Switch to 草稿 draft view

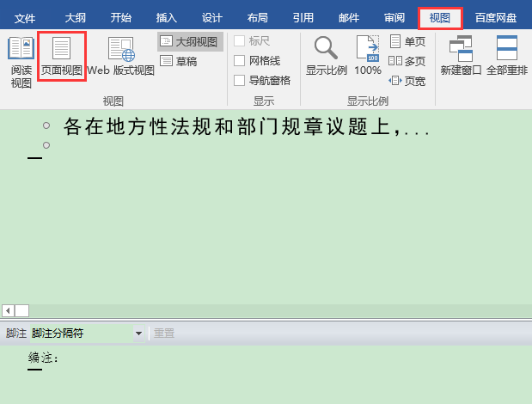coord(179,61)
